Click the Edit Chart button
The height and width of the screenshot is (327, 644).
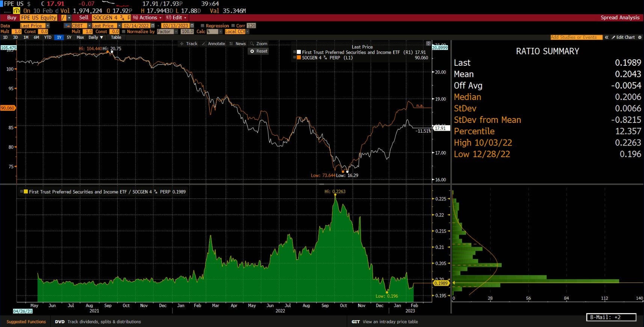[x=623, y=37]
